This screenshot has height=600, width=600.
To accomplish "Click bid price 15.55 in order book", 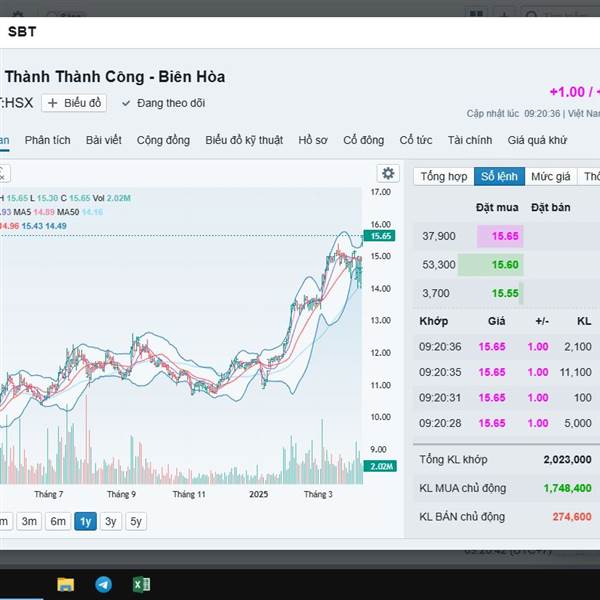I will coord(505,293).
